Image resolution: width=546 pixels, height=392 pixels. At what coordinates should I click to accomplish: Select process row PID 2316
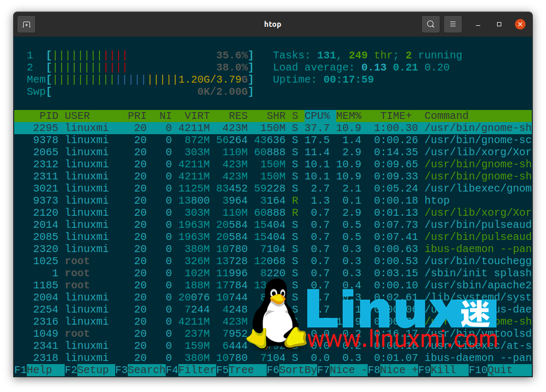(273, 321)
